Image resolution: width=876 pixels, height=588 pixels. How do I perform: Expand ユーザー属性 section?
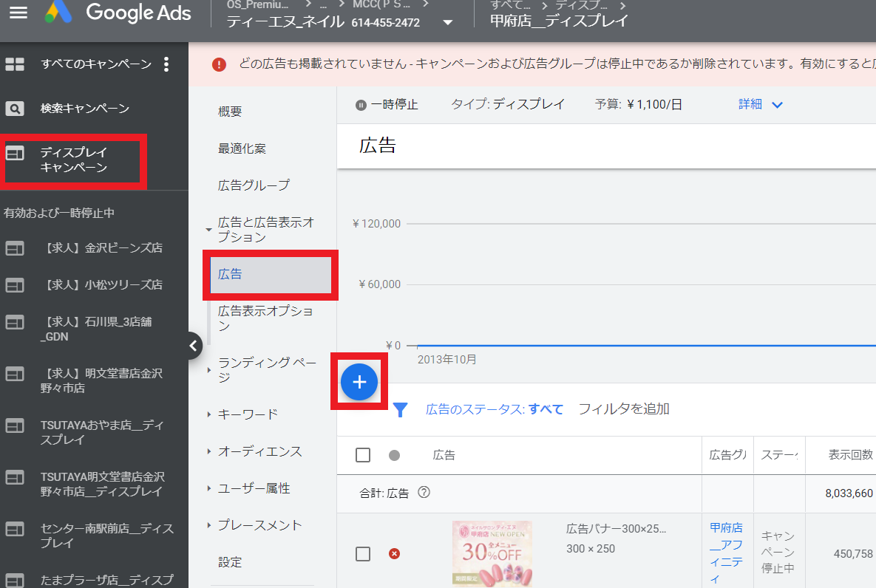pyautogui.click(x=208, y=488)
